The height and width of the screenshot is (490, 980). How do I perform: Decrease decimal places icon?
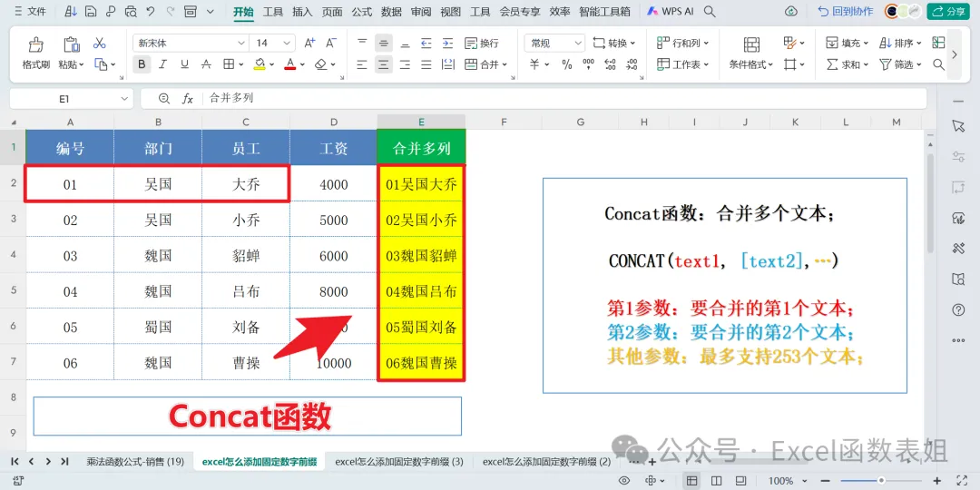pos(632,64)
